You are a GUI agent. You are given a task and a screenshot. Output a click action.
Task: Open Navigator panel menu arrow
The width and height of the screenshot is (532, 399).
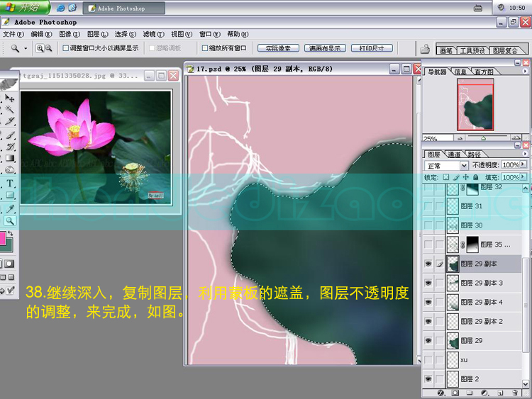pyautogui.click(x=524, y=71)
